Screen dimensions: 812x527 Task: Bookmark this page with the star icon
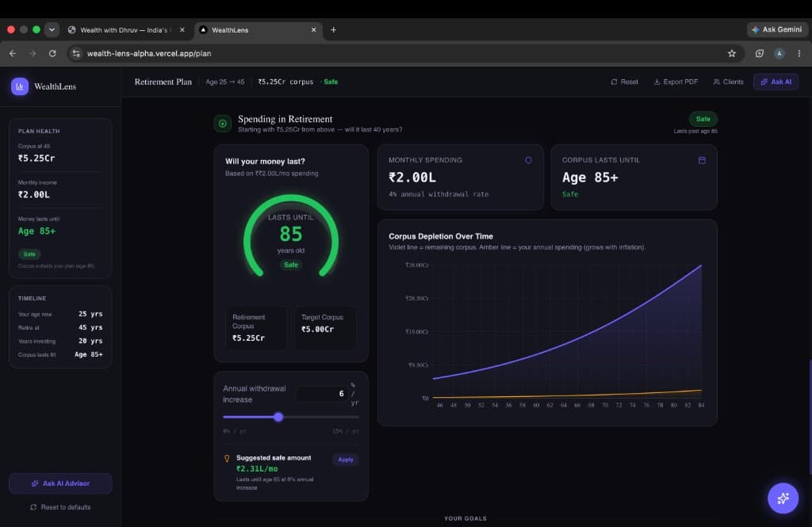coord(731,53)
